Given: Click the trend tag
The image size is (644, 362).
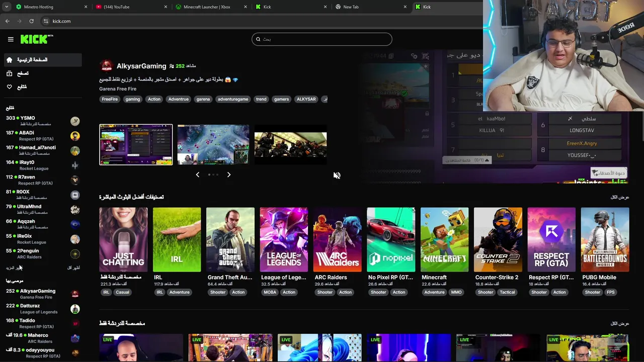Looking at the screenshot, I should coord(261,99).
